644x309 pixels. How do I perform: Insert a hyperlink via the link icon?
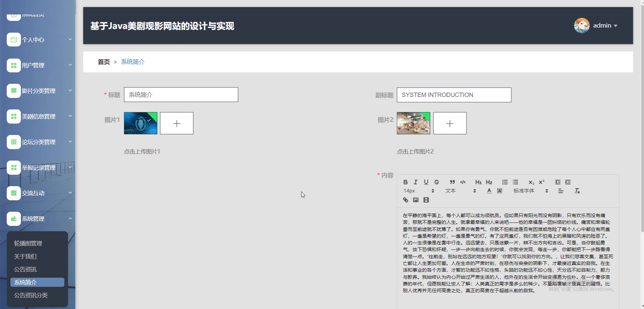pos(406,200)
